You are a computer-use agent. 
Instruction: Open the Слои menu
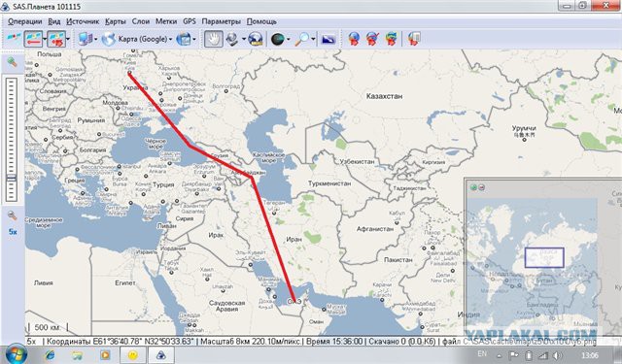click(140, 21)
